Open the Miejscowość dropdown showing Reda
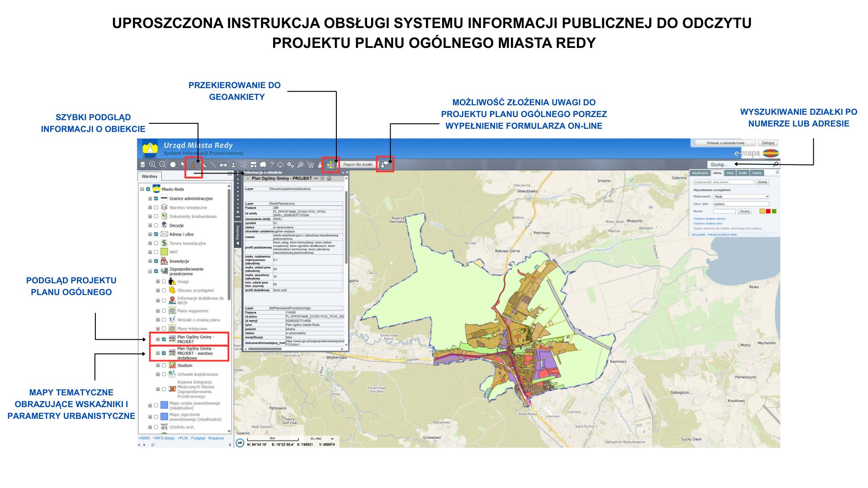Viewport: 868px width, 488px height. click(x=741, y=197)
